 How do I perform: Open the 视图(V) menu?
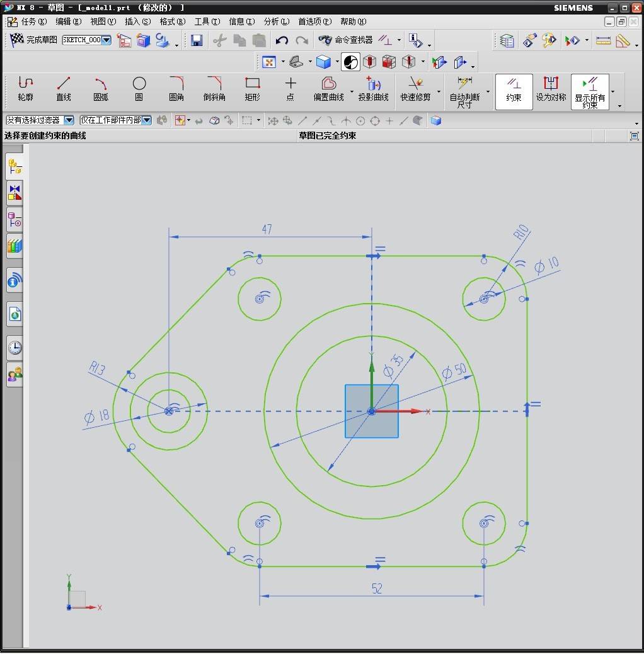coord(103,21)
